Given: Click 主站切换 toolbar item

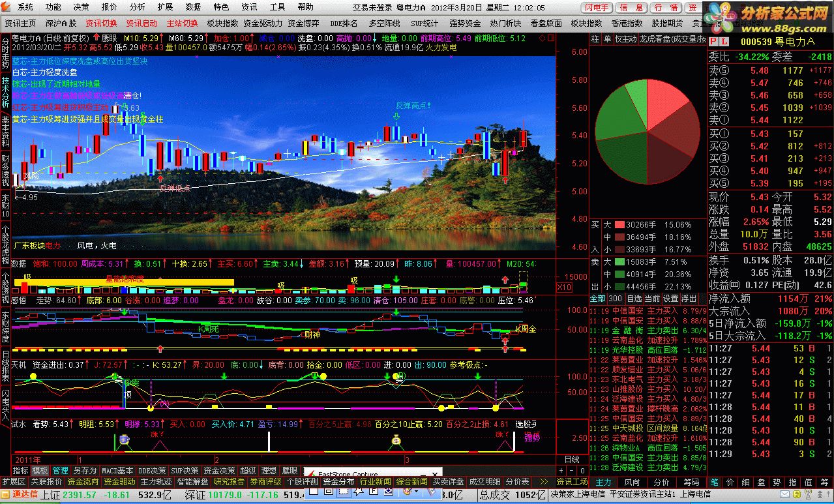Looking at the screenshot, I should click(x=182, y=23).
